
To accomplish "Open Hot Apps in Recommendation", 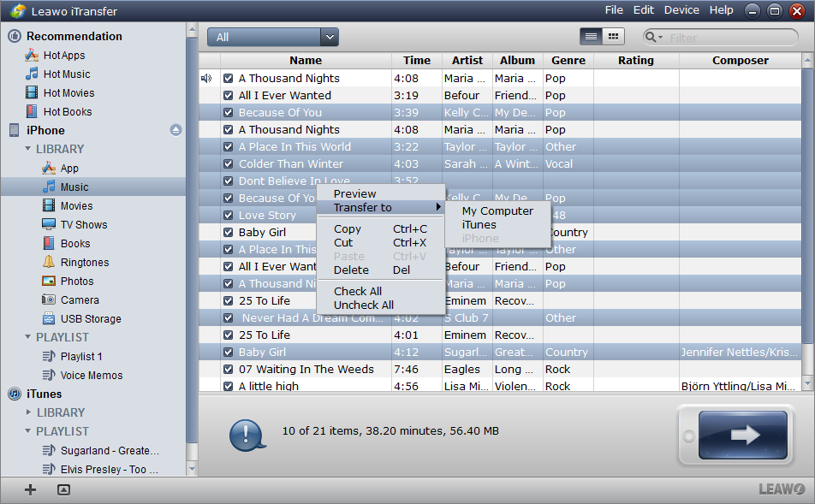I will (x=64, y=55).
